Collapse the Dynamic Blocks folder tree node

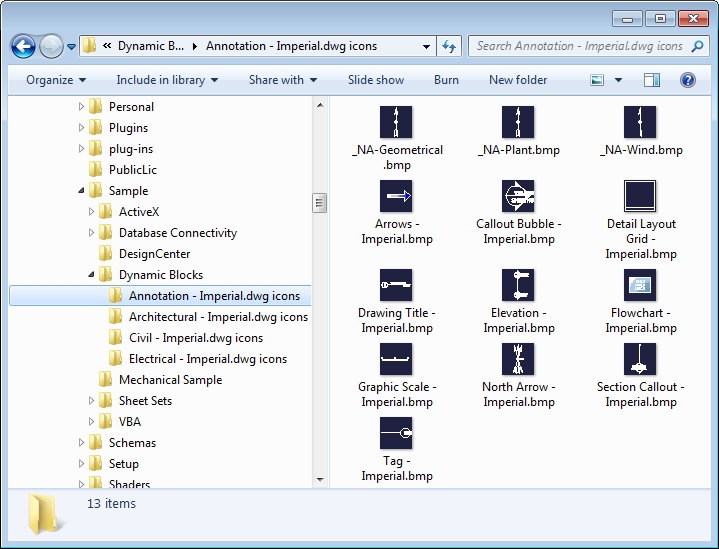point(93,275)
